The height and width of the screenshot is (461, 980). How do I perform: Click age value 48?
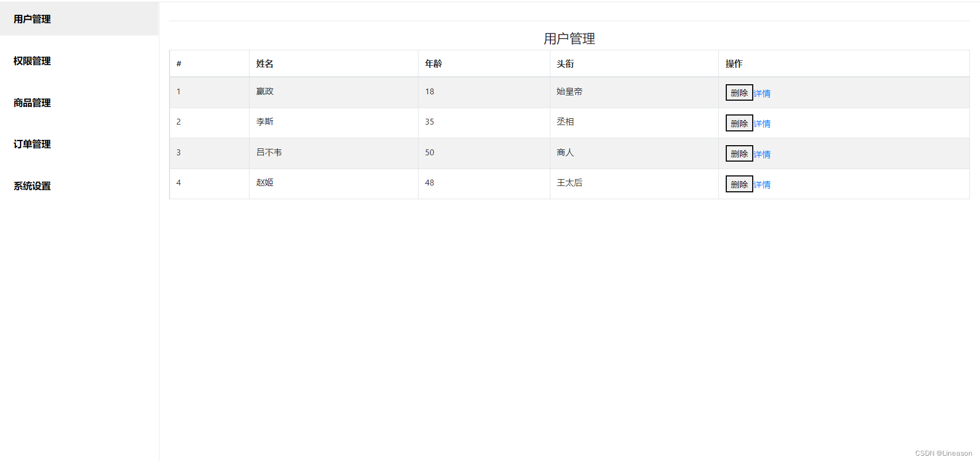pos(430,182)
